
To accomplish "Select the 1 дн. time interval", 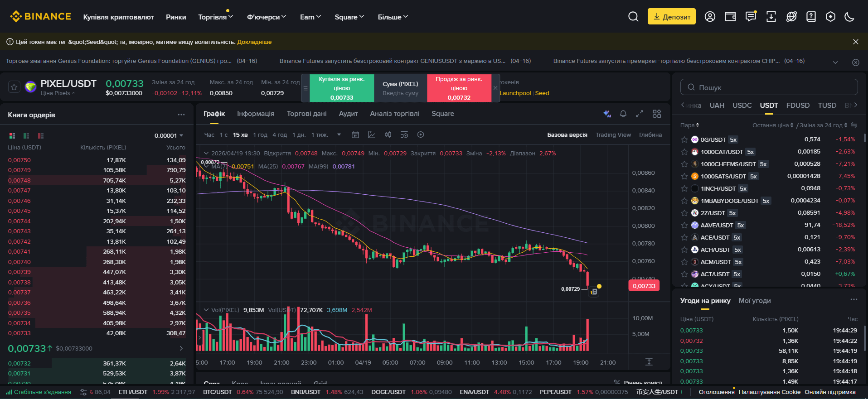I will pos(299,135).
